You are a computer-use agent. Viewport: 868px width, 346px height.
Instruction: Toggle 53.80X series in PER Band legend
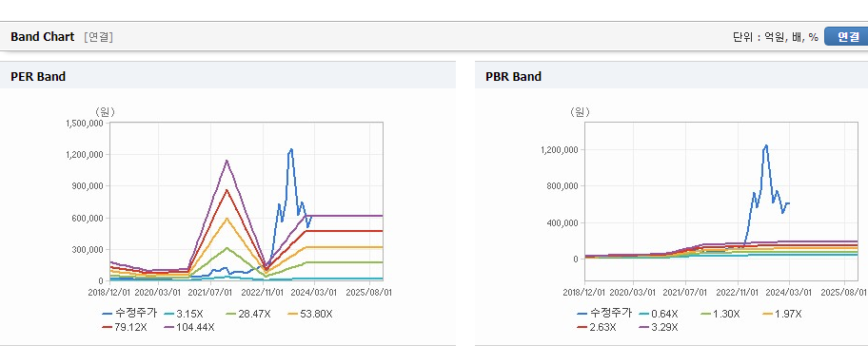[310, 314]
